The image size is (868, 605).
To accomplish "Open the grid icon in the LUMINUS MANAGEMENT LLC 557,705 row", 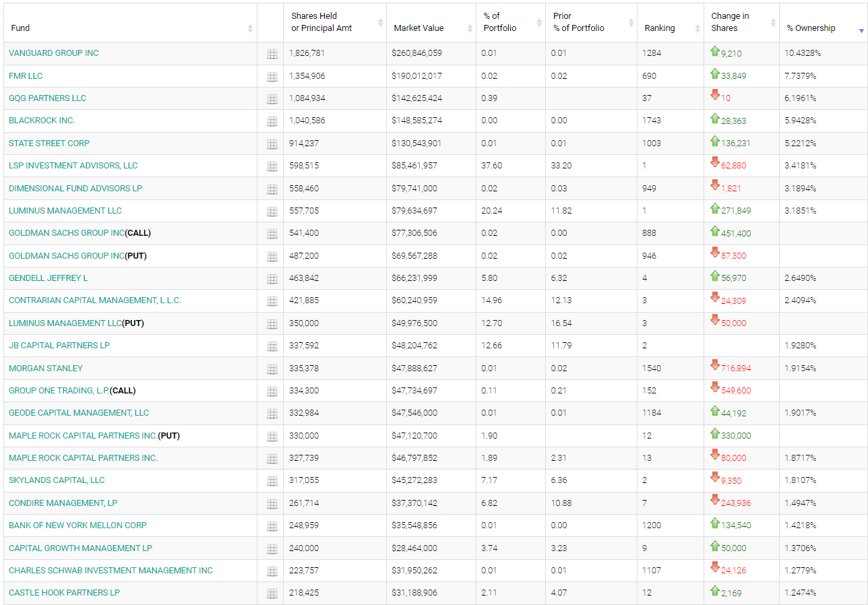I will coord(272,212).
